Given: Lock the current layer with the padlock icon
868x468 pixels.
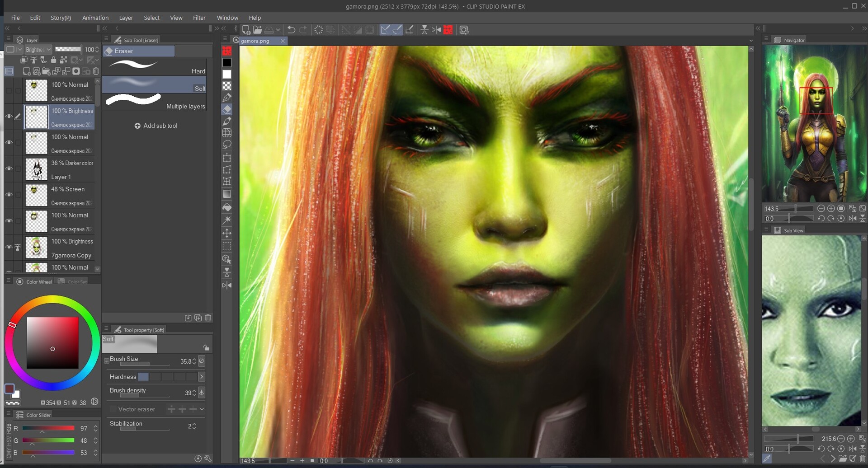Looking at the screenshot, I should [53, 60].
